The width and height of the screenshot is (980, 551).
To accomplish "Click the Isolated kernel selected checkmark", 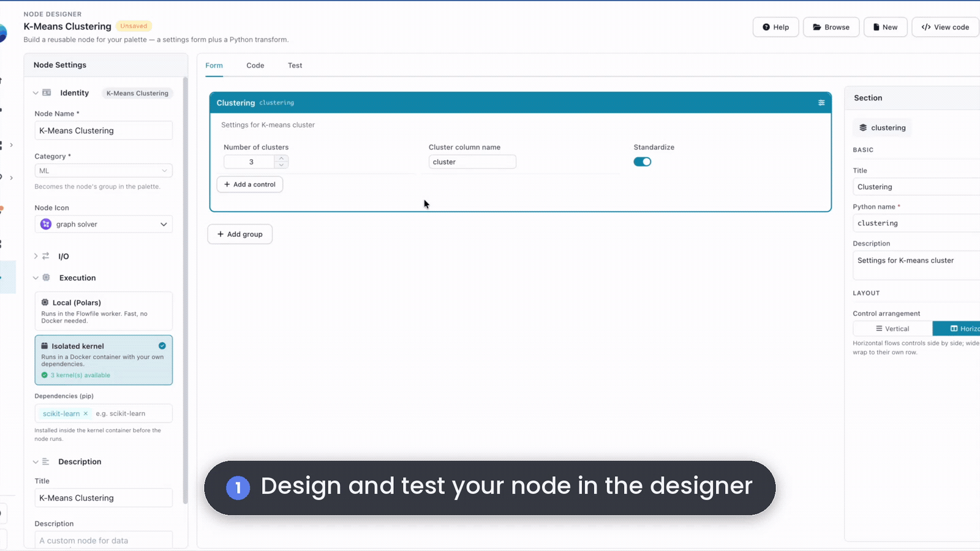I will 162,346.
